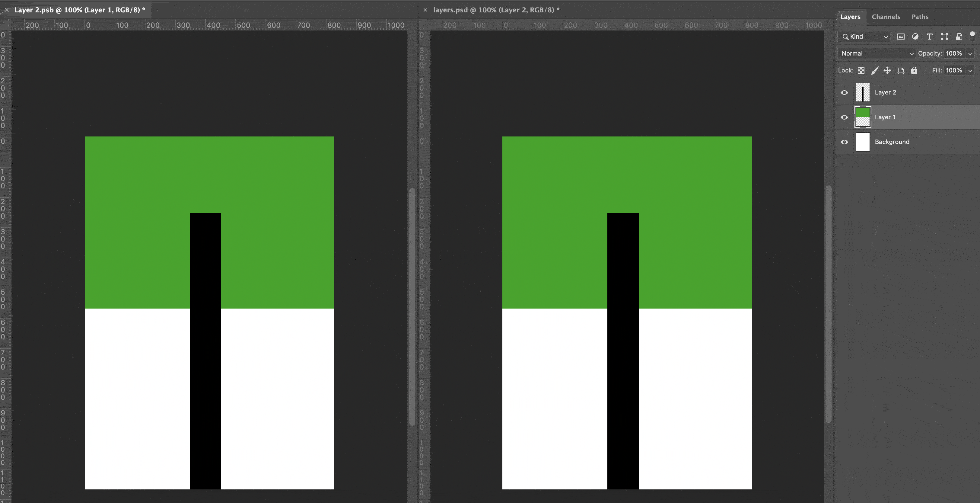Filter for type layers icon
The width and height of the screenshot is (980, 503).
click(x=929, y=37)
